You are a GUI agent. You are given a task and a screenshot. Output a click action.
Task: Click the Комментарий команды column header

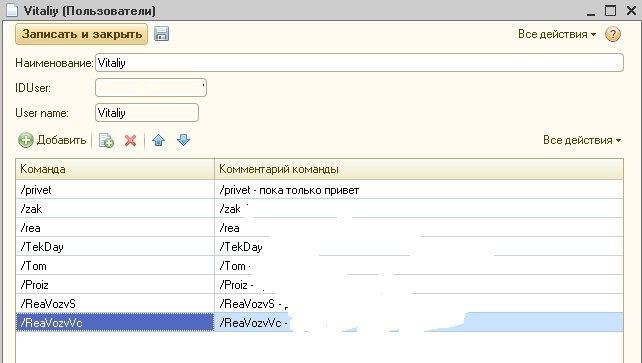click(418, 169)
